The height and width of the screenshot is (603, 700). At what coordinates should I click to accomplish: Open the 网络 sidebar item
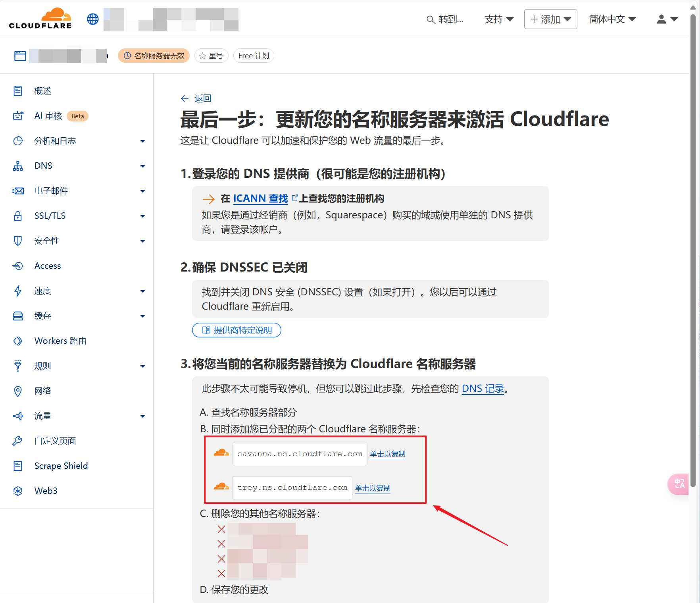coord(43,391)
